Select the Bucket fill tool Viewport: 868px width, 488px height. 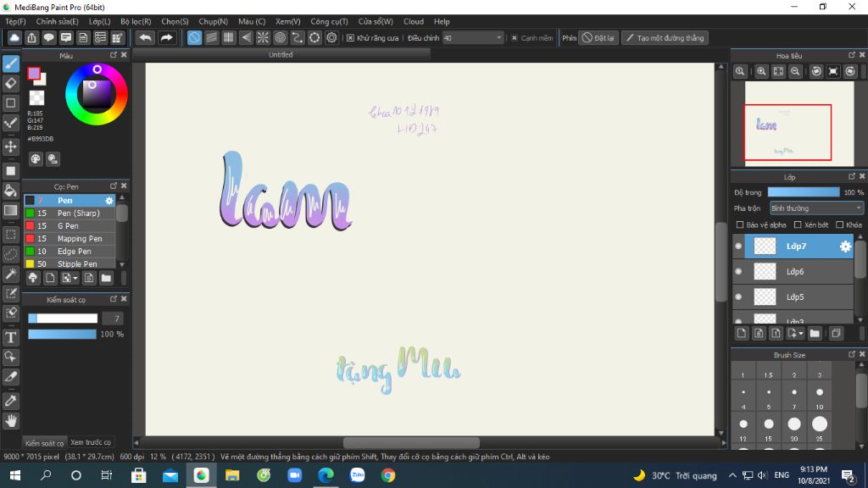(x=10, y=191)
